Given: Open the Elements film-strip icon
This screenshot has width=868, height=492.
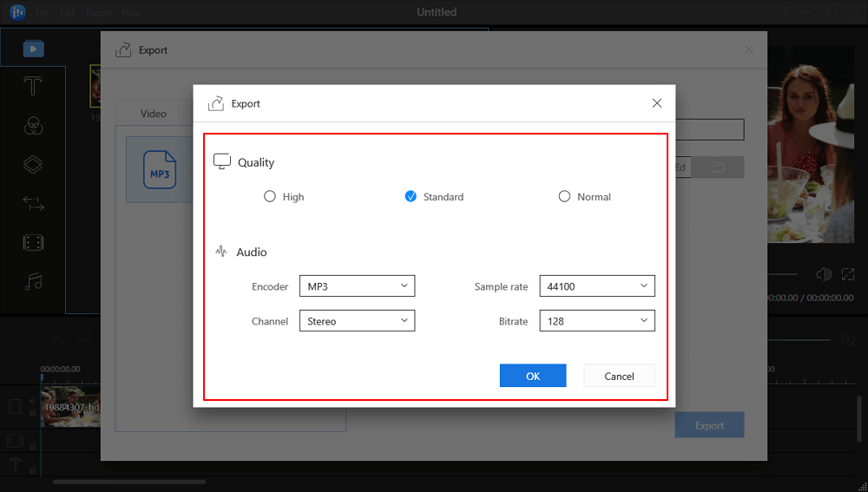Looking at the screenshot, I should click(x=33, y=243).
